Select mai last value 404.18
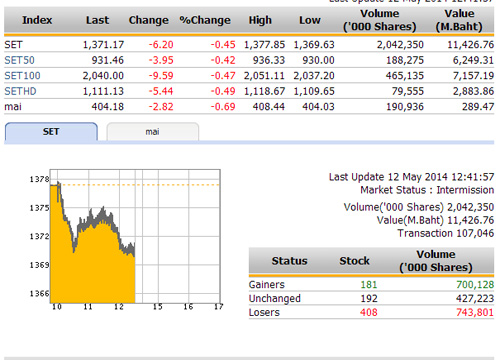 [108, 107]
